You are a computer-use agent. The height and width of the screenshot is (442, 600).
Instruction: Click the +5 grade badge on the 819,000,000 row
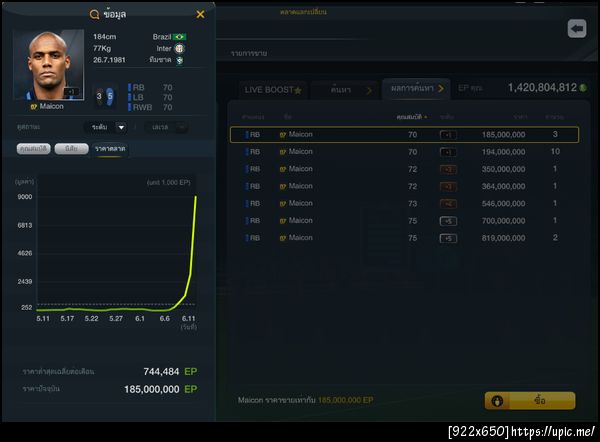pyautogui.click(x=448, y=238)
